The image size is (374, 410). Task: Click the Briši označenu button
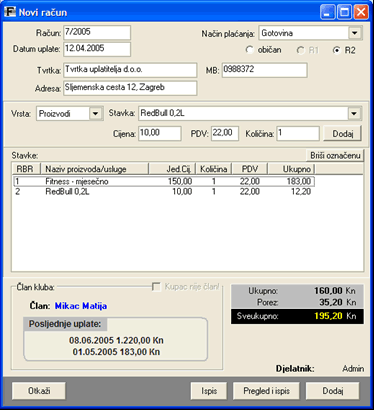click(335, 156)
